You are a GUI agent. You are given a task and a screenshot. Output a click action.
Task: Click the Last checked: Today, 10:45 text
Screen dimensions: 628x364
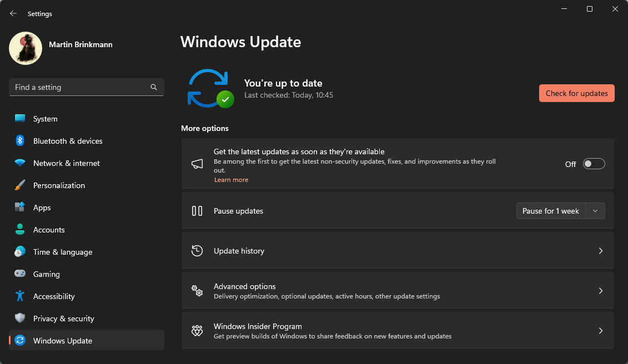click(x=289, y=95)
